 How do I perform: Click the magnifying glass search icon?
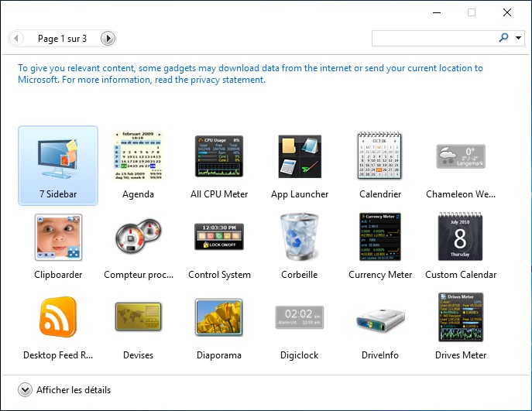[x=503, y=37]
